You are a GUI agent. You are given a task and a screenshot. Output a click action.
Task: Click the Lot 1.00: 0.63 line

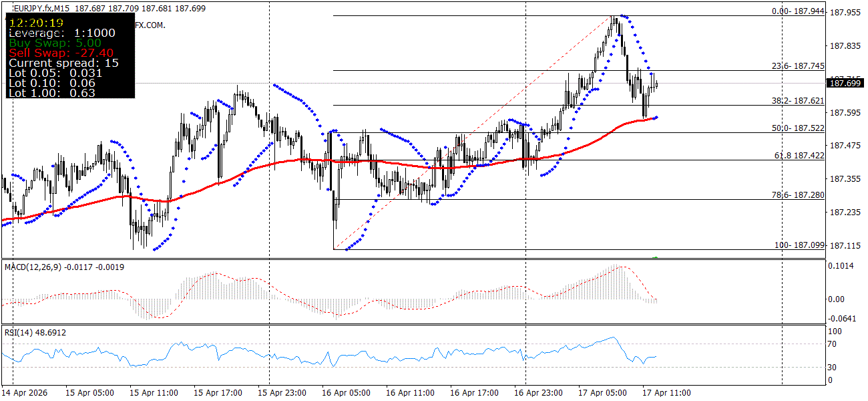point(51,93)
